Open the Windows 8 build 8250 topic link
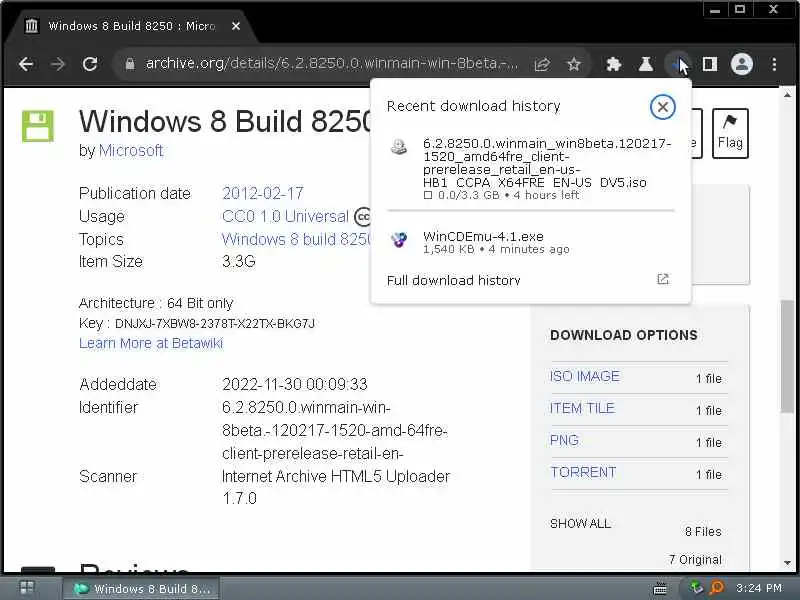Image resolution: width=800 pixels, height=600 pixels. point(297,239)
